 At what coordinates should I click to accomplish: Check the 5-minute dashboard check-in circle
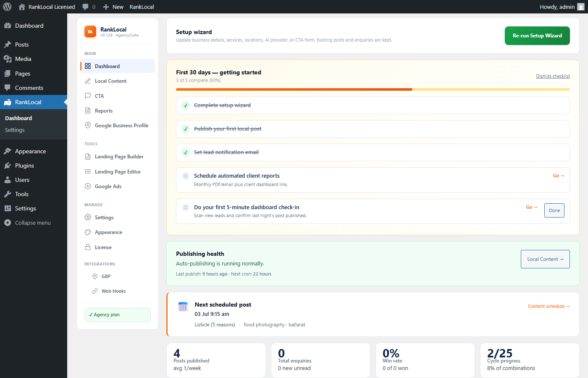click(x=186, y=207)
